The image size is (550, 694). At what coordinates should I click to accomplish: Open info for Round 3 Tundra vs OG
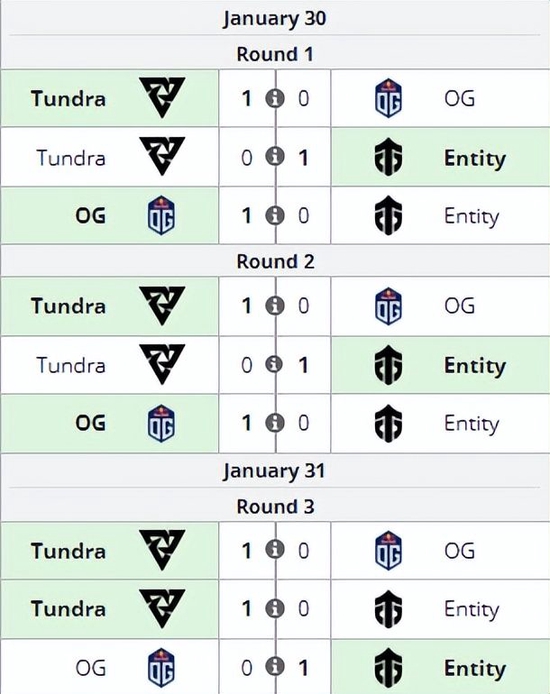point(275,550)
